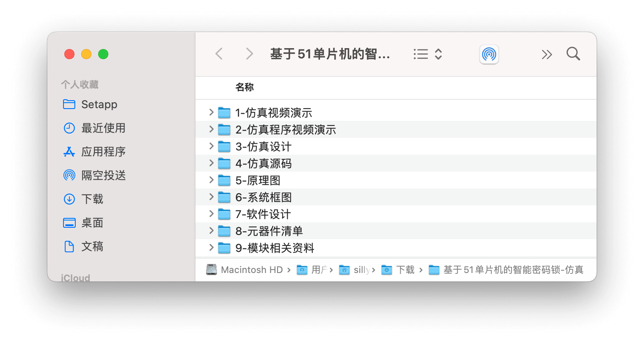This screenshot has width=644, height=344.
Task: Select the row name 5-原理图
Action: click(x=258, y=180)
